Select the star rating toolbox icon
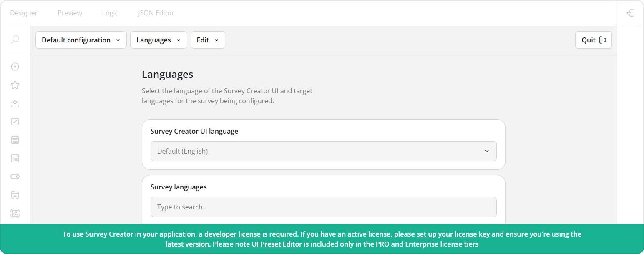Viewport: 644px width, 254px height. tap(15, 85)
